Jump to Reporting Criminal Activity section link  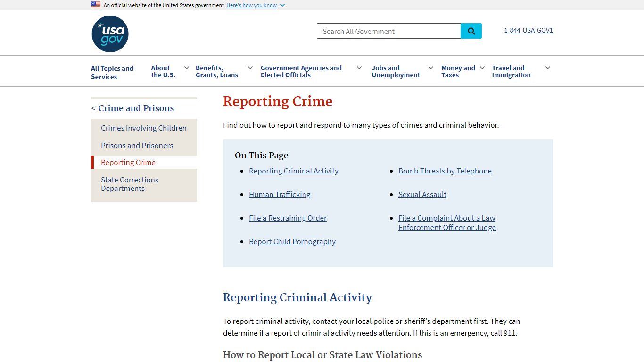tap(294, 171)
